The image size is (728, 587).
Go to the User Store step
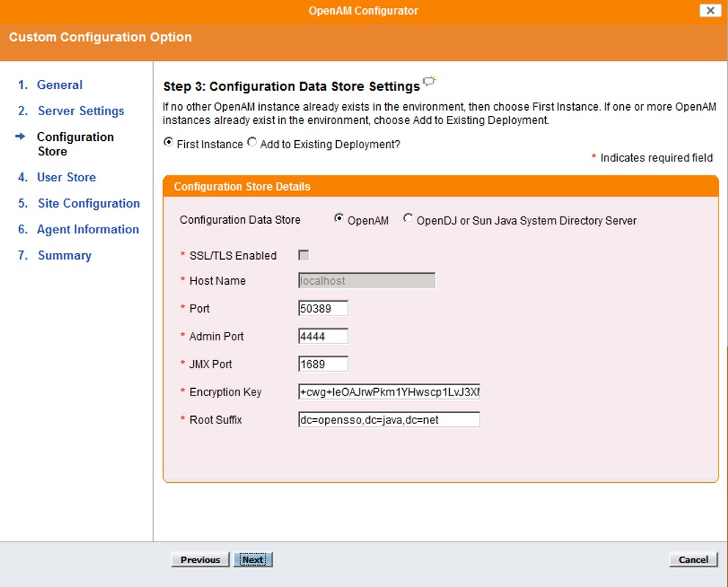click(x=66, y=177)
